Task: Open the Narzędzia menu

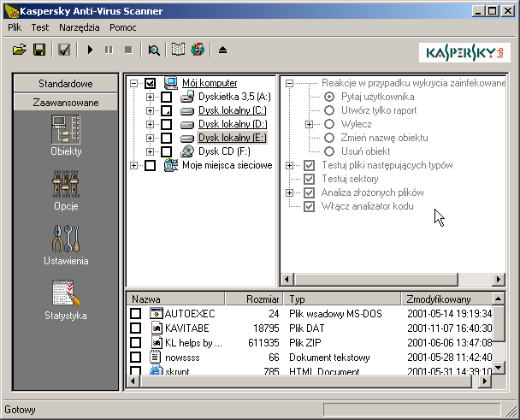Action: click(80, 27)
